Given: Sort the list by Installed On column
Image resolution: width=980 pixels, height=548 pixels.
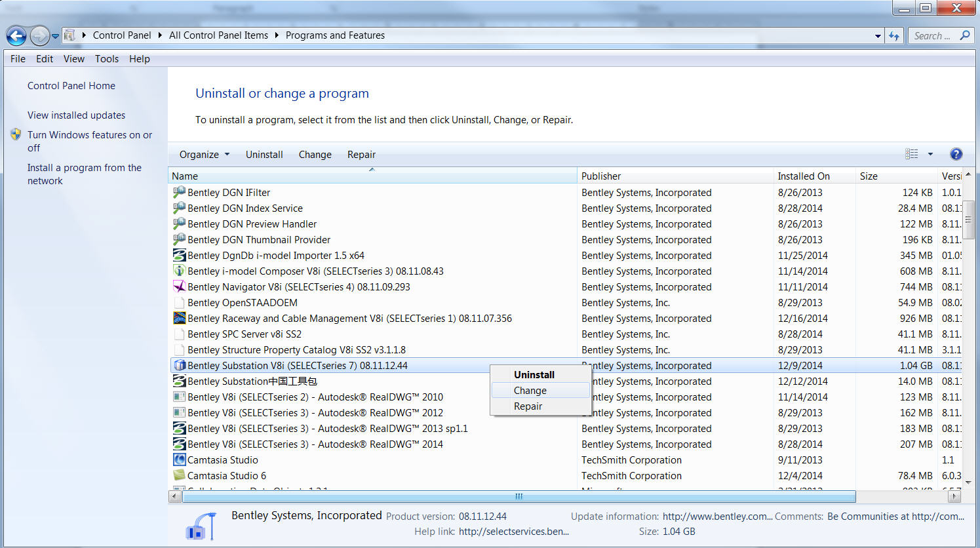Looking at the screenshot, I should (x=815, y=176).
